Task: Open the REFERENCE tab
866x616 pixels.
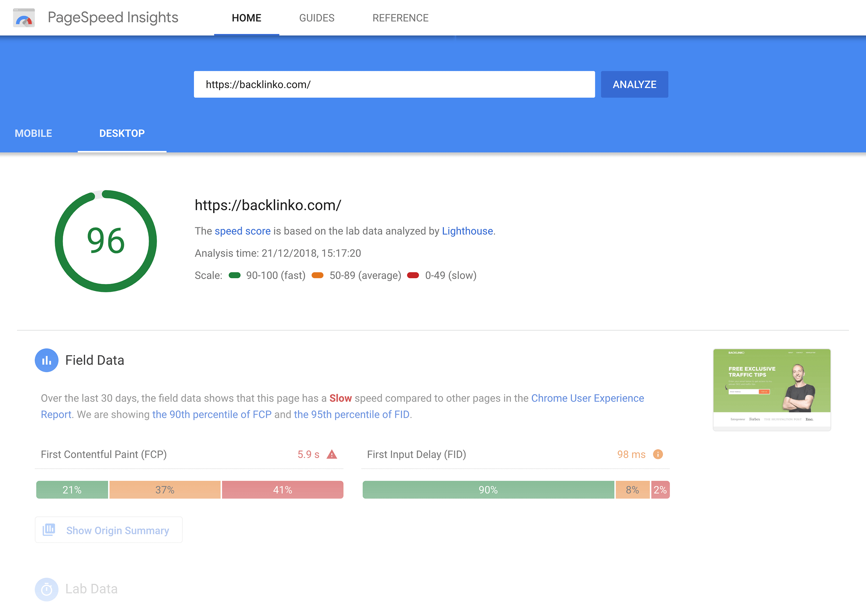Action: point(400,18)
